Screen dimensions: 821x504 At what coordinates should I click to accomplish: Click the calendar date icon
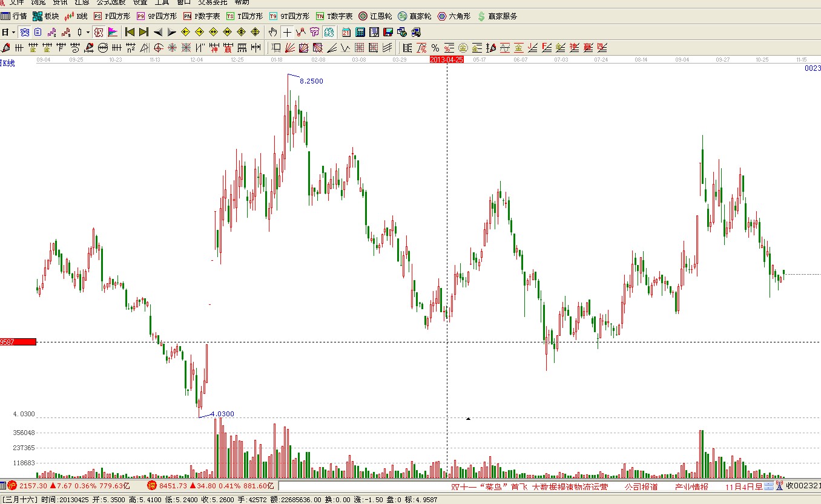coord(346,32)
